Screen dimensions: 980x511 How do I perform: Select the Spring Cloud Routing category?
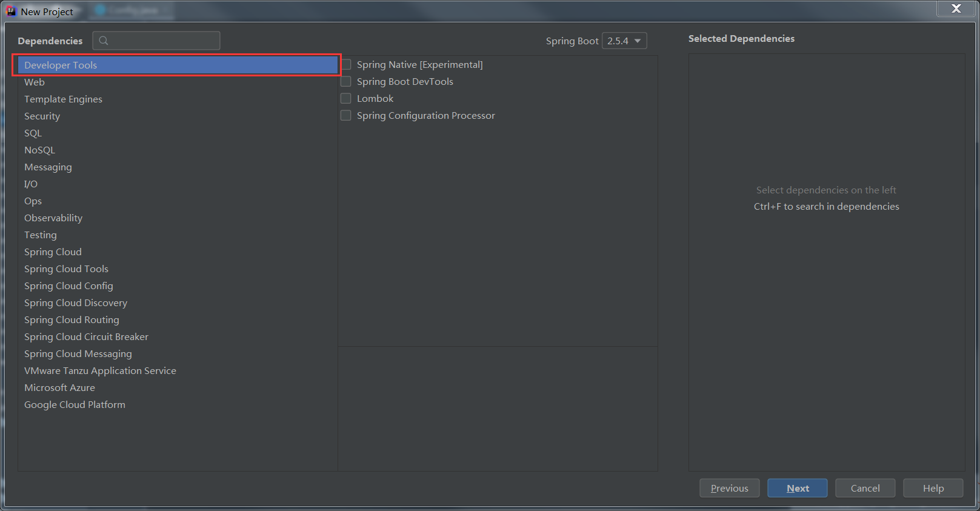[x=178, y=319]
